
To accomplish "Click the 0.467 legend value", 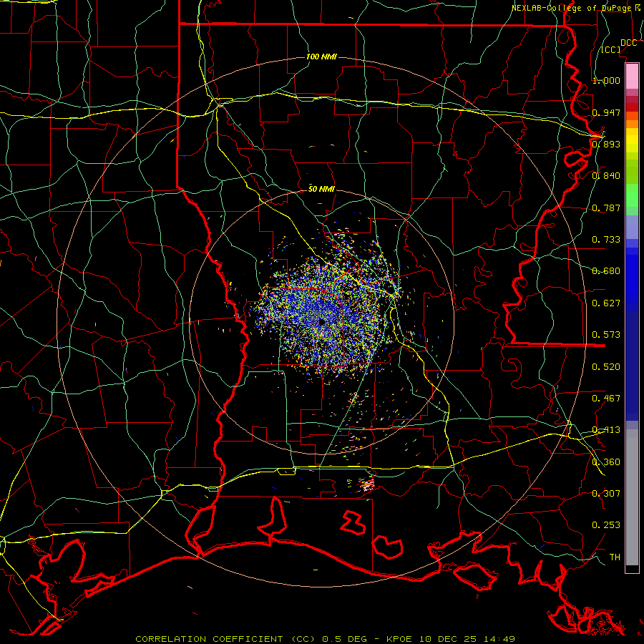I will pos(606,398).
